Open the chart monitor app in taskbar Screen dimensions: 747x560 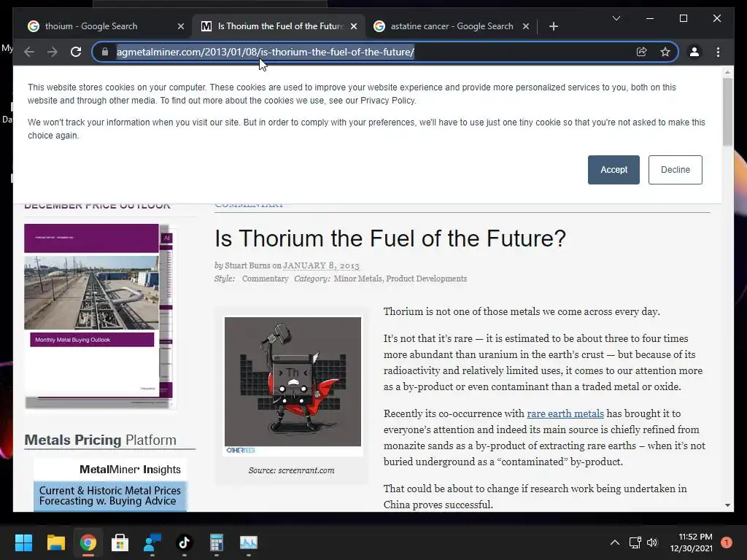[248, 542]
